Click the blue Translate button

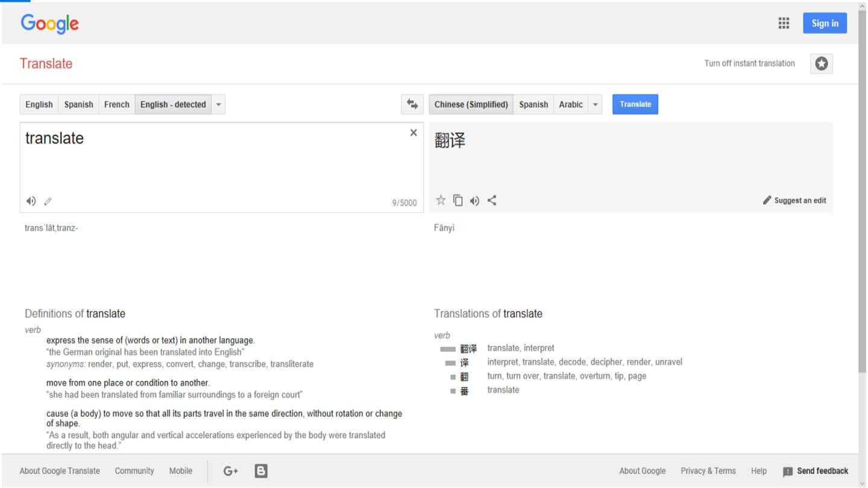tap(635, 104)
